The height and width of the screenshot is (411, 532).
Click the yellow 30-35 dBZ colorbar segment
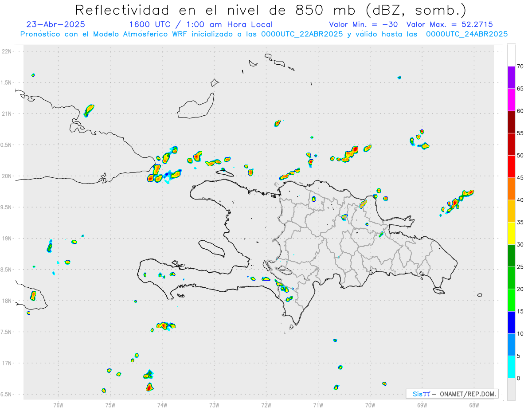coord(511,233)
